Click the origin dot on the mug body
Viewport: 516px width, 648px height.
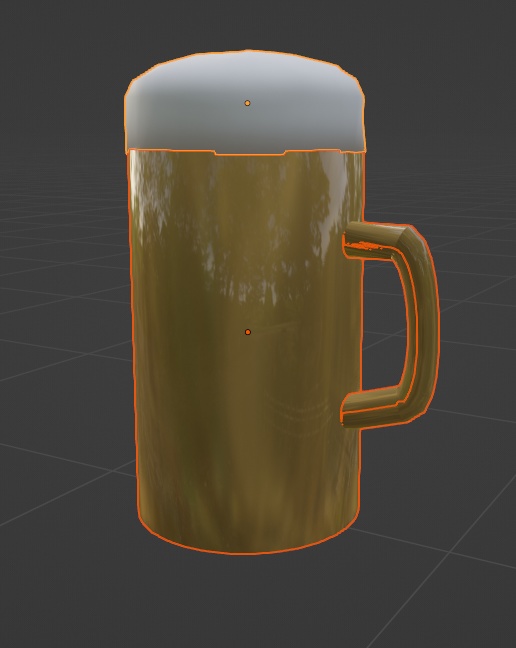click(248, 332)
